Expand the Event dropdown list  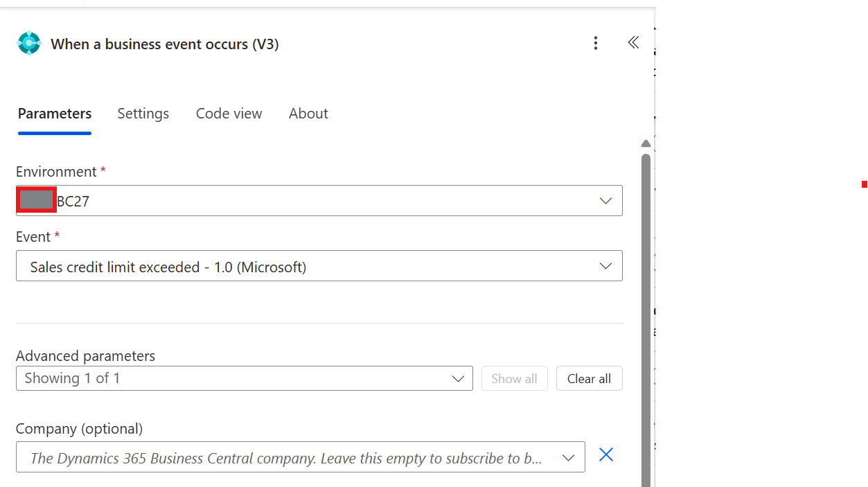point(319,266)
